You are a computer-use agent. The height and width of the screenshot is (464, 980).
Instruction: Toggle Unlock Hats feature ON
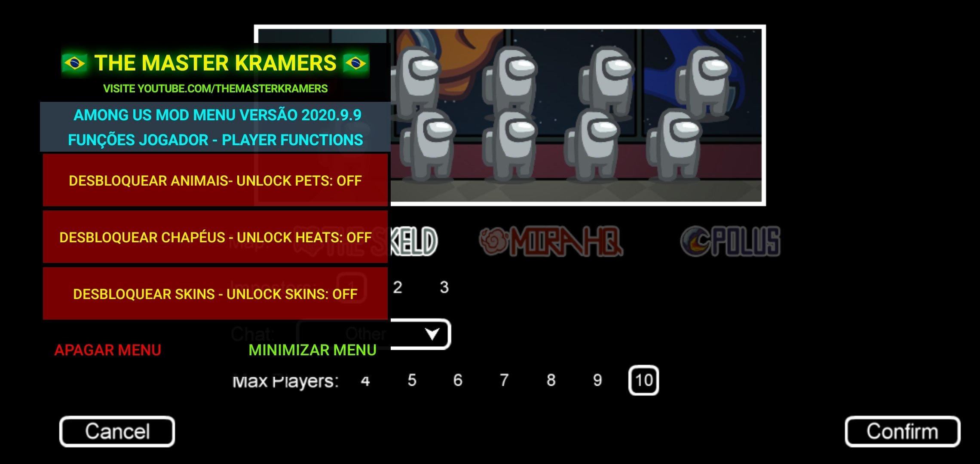point(214,237)
